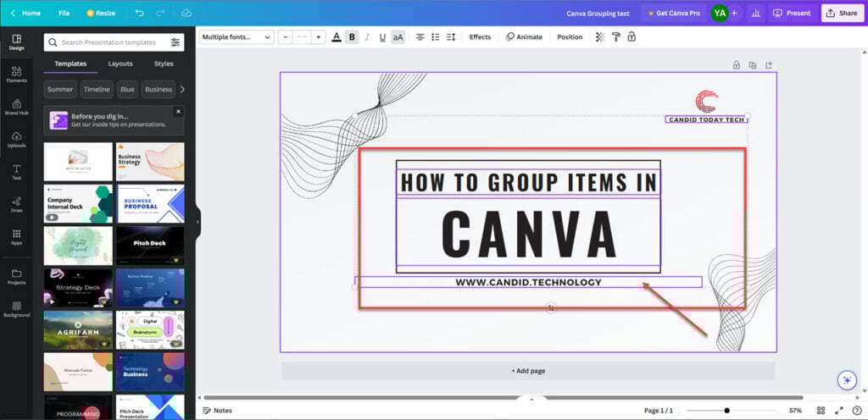Switch to the Styles tab
The width and height of the screenshot is (868, 420).
point(164,64)
